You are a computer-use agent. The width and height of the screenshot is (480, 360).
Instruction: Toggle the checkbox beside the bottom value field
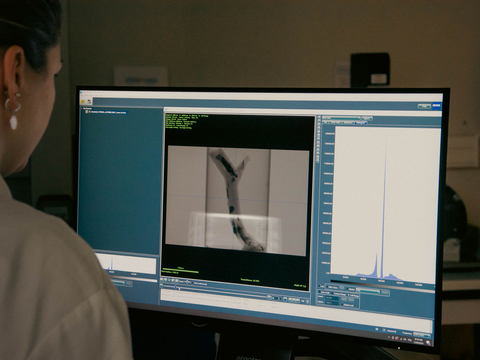click(342, 304)
